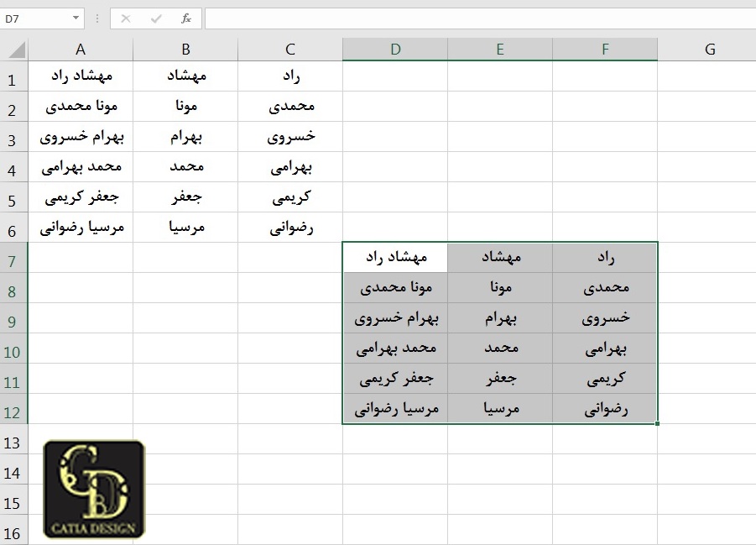This screenshot has height=545, width=756.
Task: Select column B header
Action: [185, 50]
